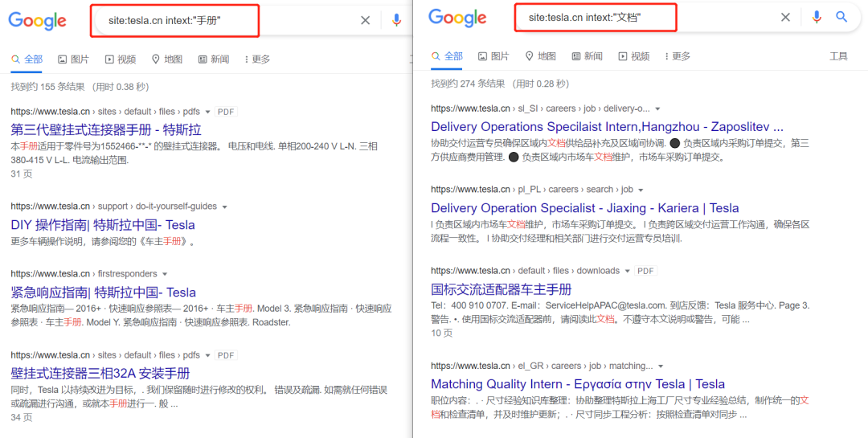Open Delivery Operations Specilaist Intern, Hangzhou result
This screenshot has height=438, width=868.
(x=608, y=126)
